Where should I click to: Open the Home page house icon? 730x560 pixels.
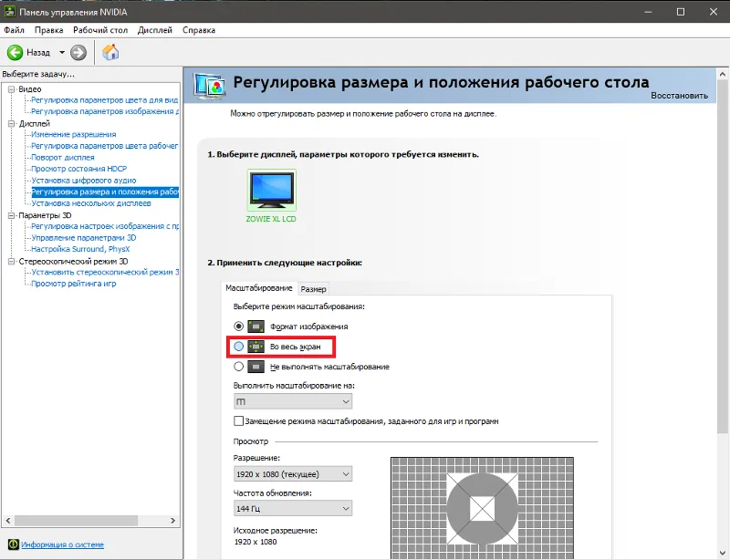110,52
